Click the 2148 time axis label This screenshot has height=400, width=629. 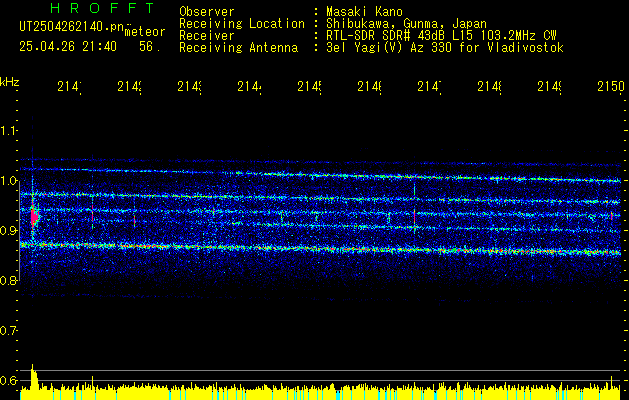click(489, 86)
